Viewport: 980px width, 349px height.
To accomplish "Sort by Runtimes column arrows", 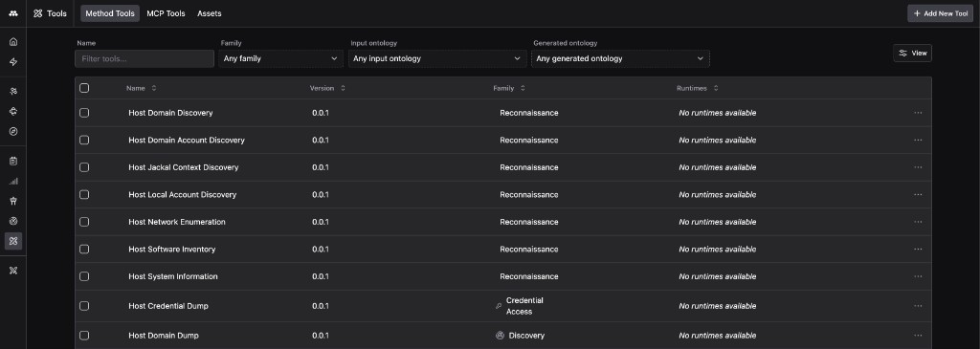I will pyautogui.click(x=716, y=88).
